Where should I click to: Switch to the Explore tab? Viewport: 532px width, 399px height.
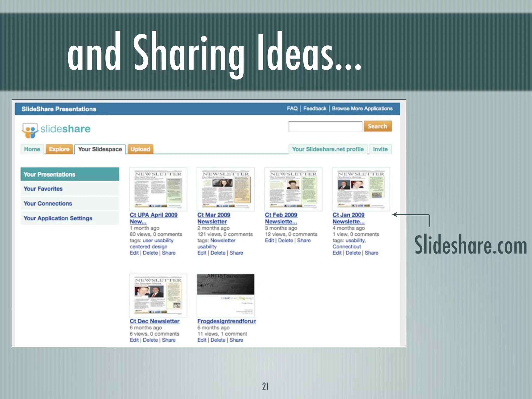[59, 149]
